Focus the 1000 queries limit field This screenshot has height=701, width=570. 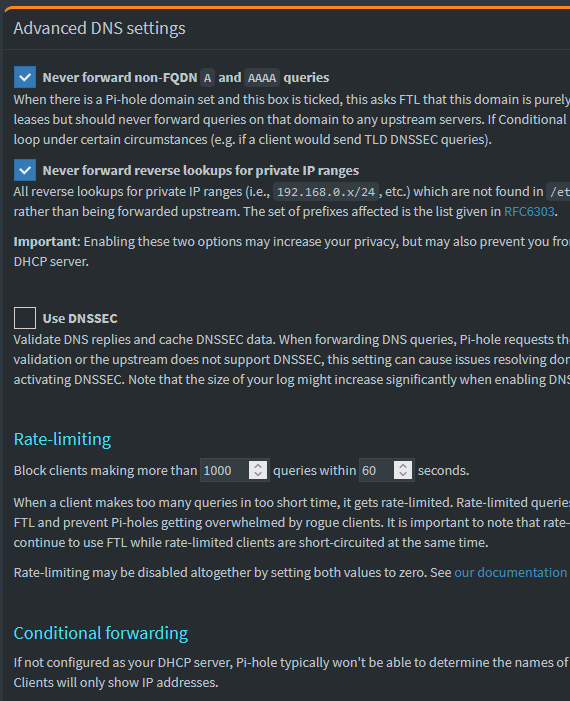click(224, 470)
